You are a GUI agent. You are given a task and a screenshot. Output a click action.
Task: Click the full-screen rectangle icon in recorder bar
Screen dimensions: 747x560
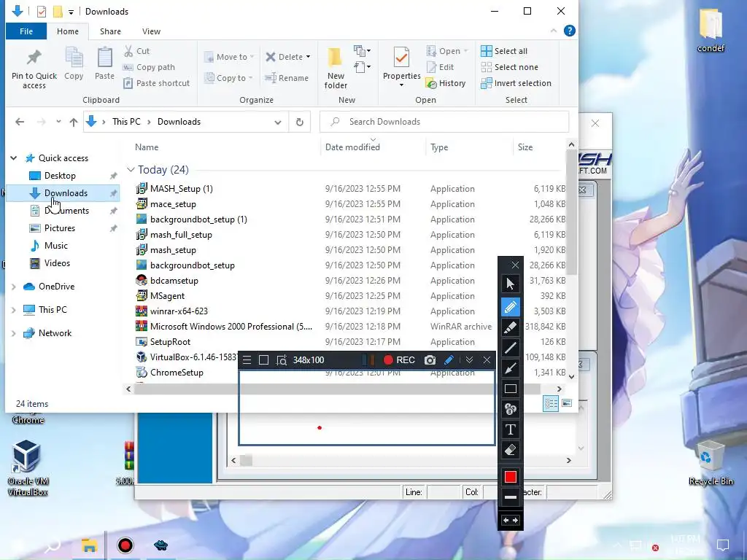click(263, 360)
